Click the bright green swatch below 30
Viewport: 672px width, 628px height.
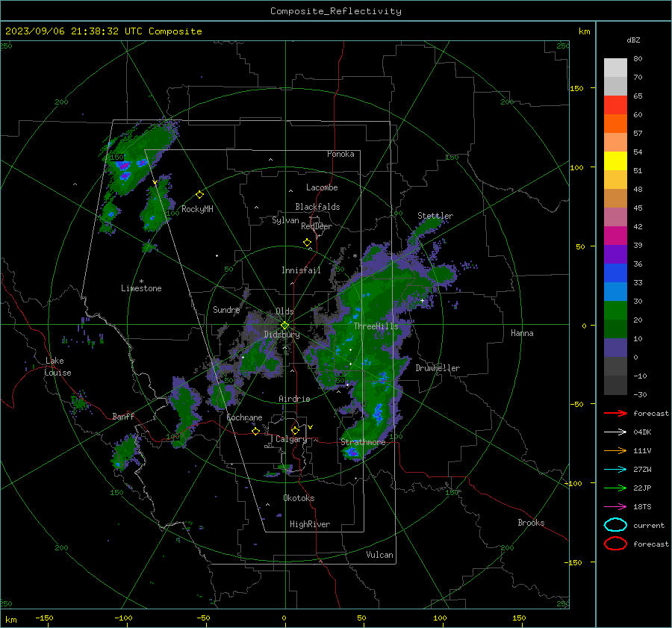click(x=615, y=311)
